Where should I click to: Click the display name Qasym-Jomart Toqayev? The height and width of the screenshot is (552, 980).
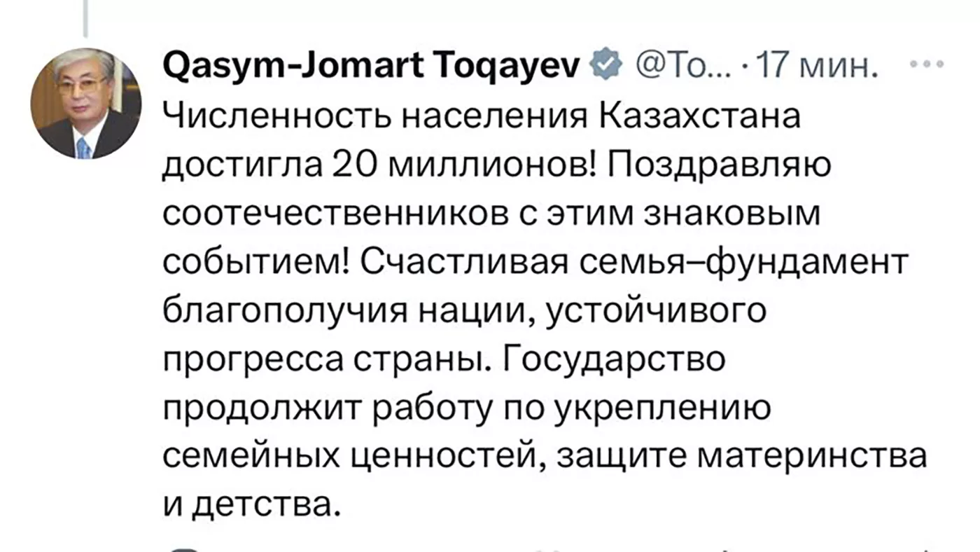pos(372,68)
